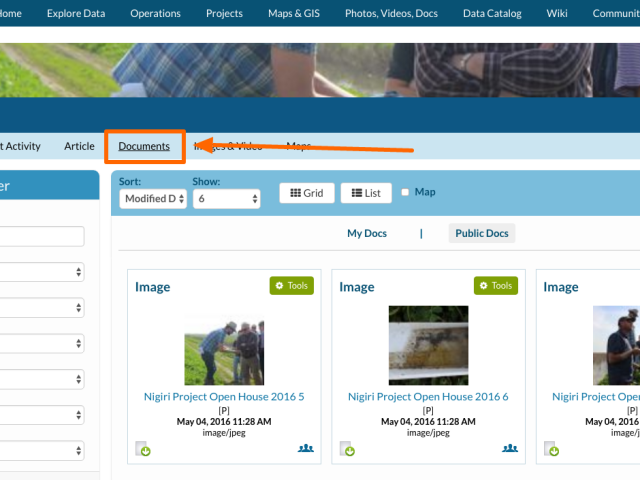Click the Image heading of Open House 2016 5 card
The image size is (640, 480).
(x=153, y=287)
